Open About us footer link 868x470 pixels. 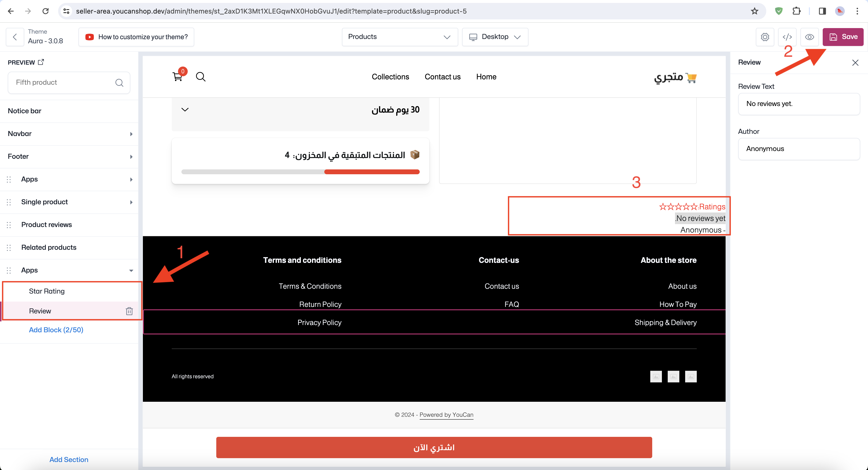[682, 286]
